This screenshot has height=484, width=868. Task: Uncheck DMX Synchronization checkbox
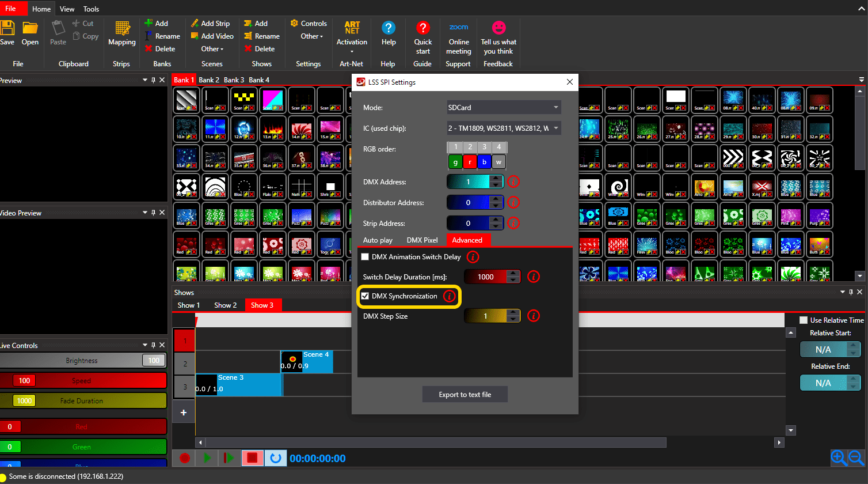(x=365, y=296)
